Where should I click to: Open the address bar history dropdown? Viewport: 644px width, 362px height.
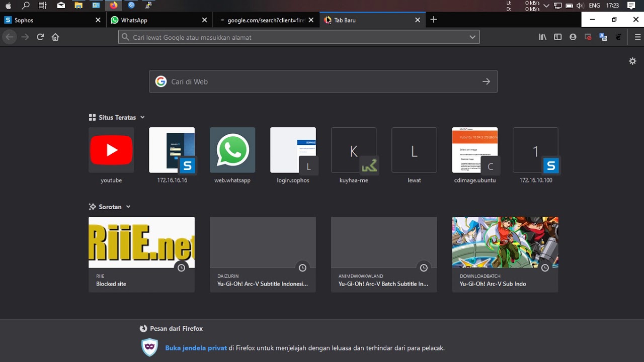click(x=472, y=37)
